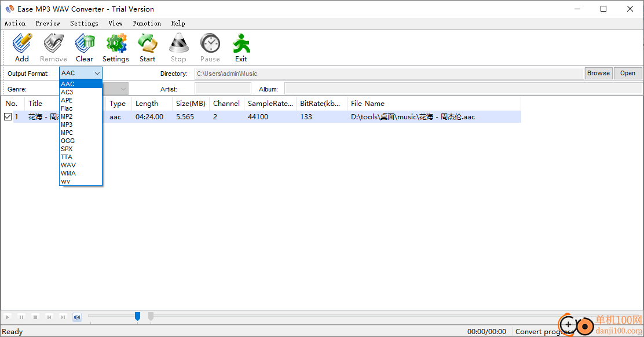Sort by the File Name column header

pos(434,104)
